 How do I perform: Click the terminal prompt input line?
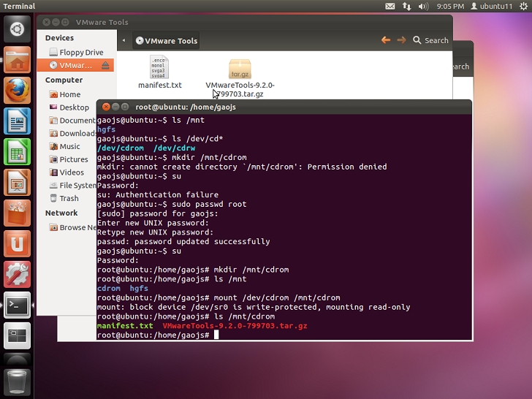pyautogui.click(x=284, y=335)
